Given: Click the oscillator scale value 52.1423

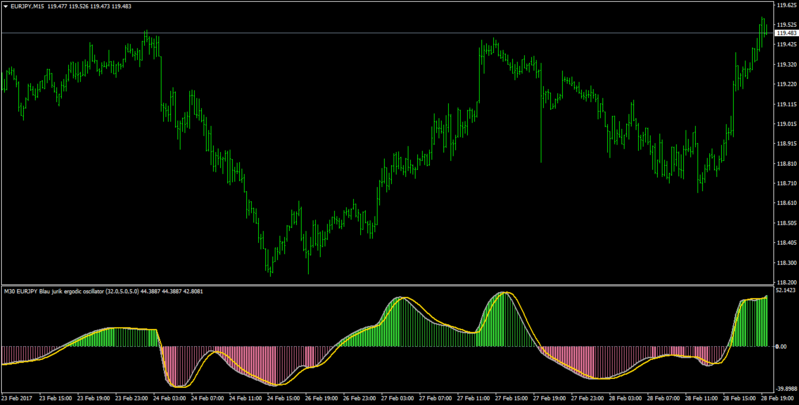Looking at the screenshot, I should (x=786, y=290).
